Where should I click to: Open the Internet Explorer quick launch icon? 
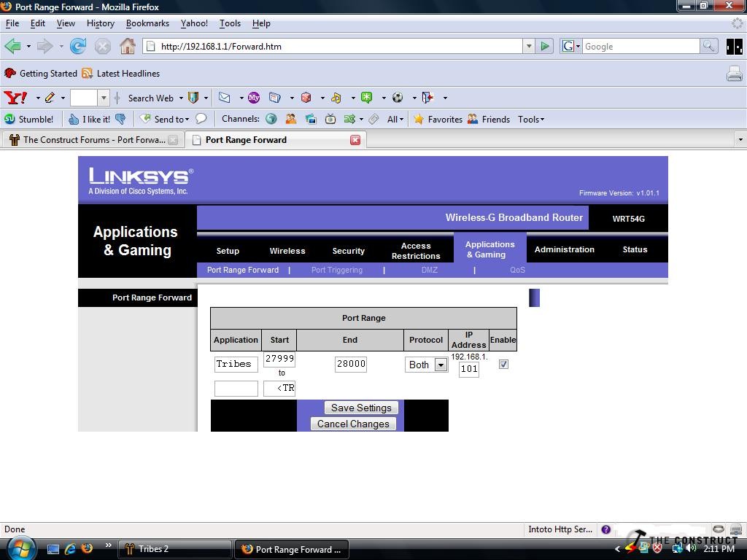(70, 548)
